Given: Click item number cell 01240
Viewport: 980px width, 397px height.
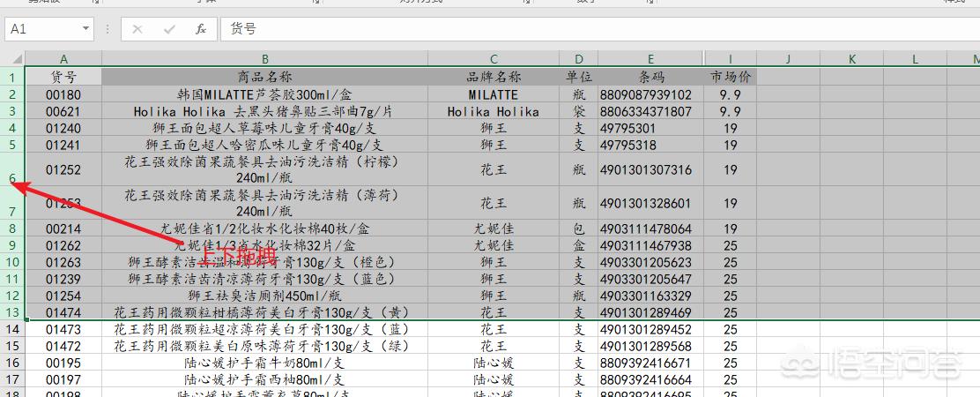Looking at the screenshot, I should tap(63, 128).
